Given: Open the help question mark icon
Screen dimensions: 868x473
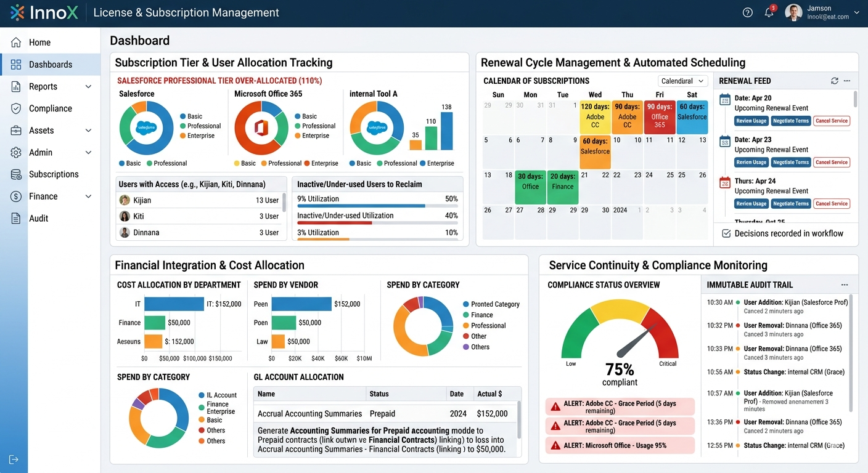Looking at the screenshot, I should point(748,12).
